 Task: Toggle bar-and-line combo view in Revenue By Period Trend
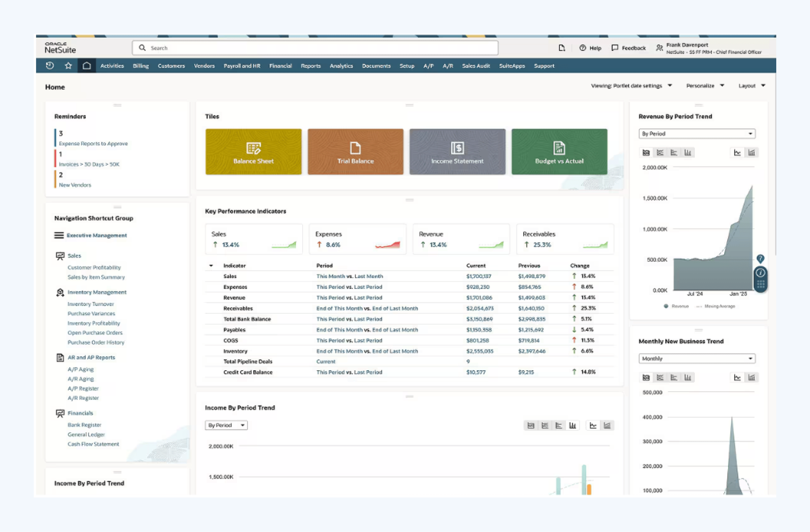tap(752, 153)
